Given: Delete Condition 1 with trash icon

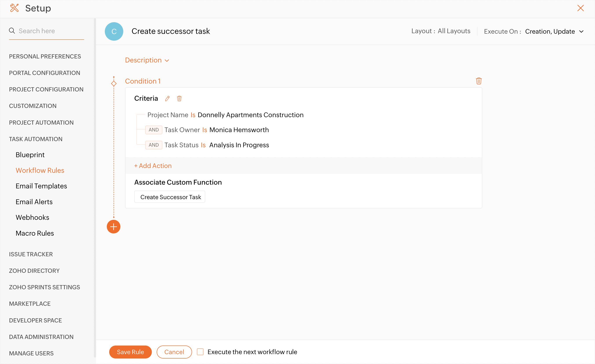Looking at the screenshot, I should click(x=479, y=81).
